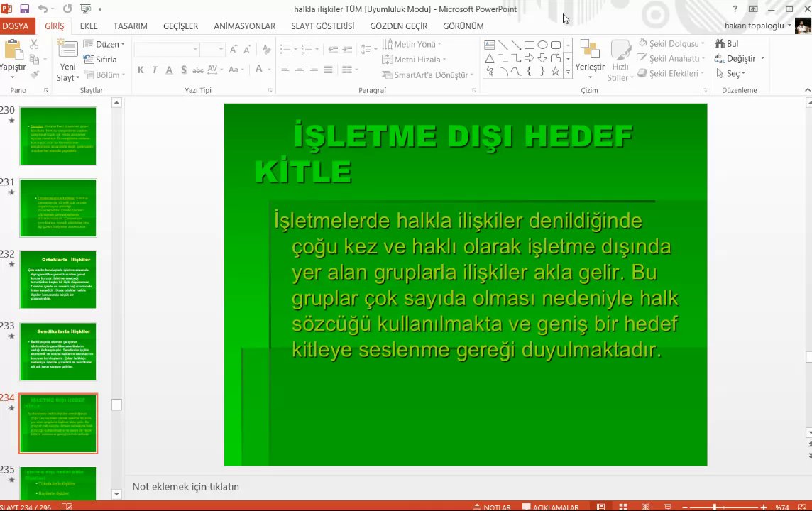
Task: Toggle underline A formatting
Action: coord(169,70)
